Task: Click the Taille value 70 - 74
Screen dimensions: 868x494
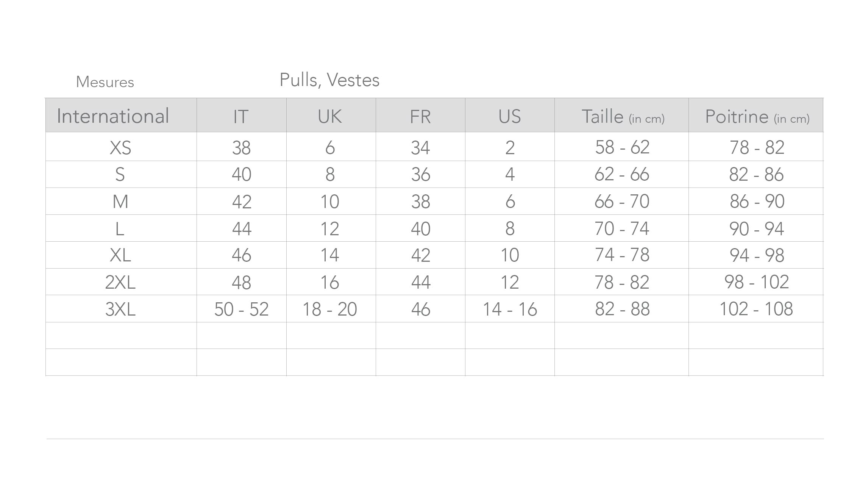Action: pos(622,228)
